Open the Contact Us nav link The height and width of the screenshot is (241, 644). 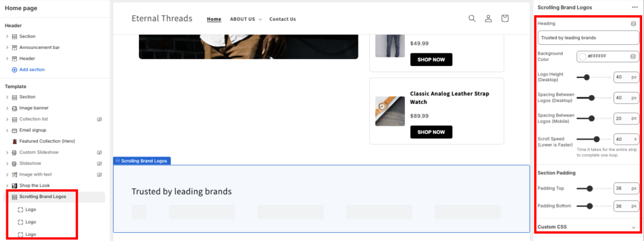[x=282, y=19]
